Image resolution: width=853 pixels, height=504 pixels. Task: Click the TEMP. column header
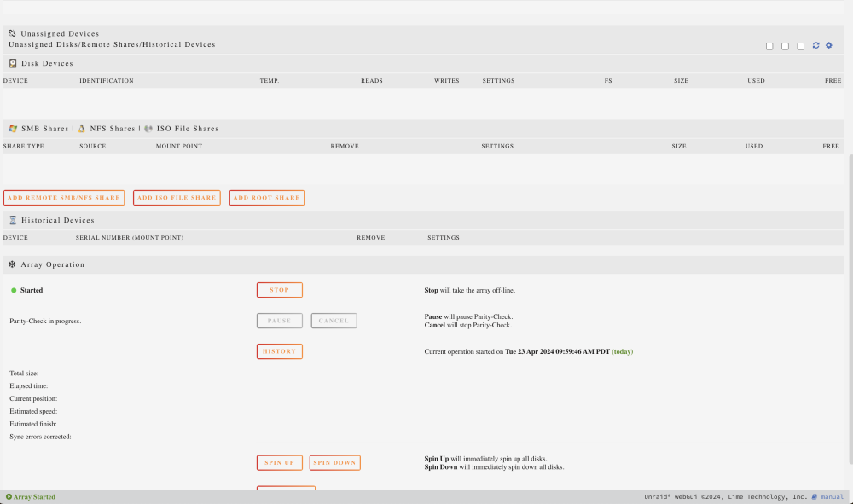pyautogui.click(x=270, y=80)
